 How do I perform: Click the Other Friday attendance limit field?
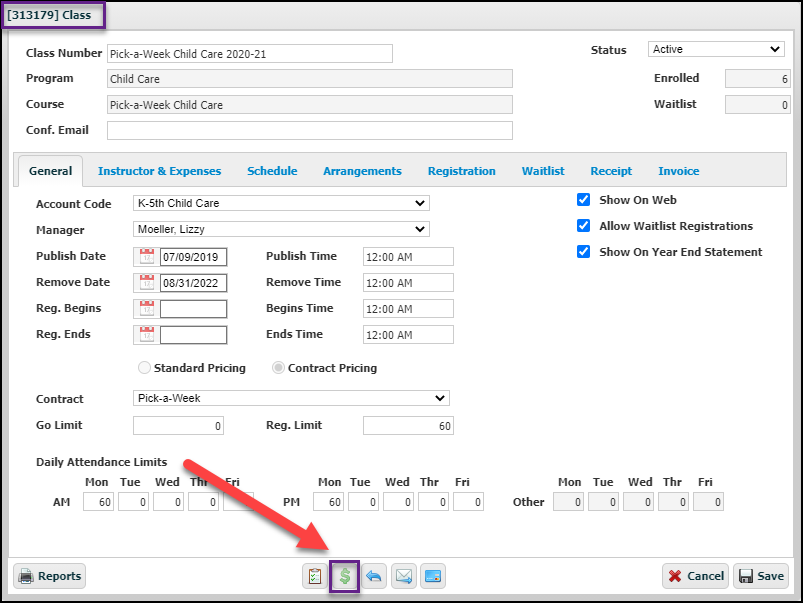pos(708,502)
